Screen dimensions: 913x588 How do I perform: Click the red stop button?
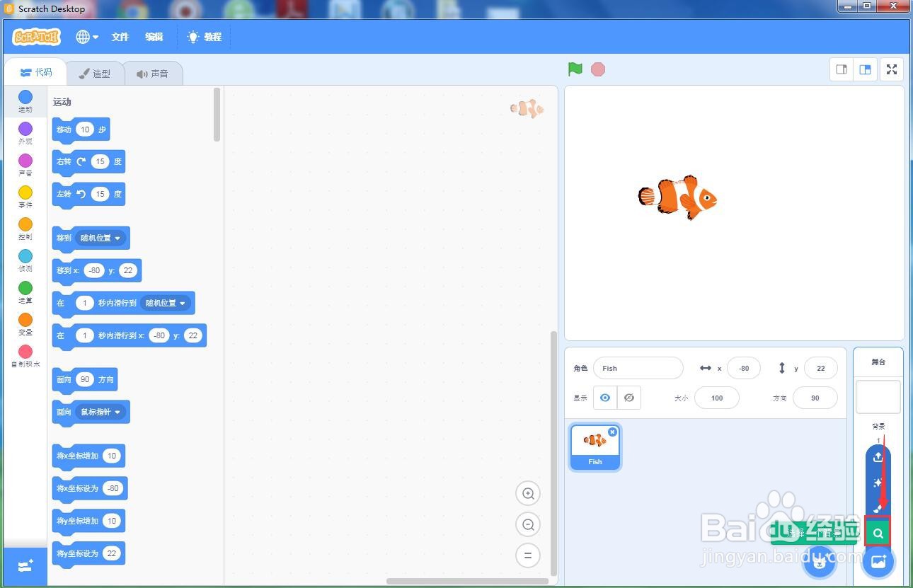tap(598, 69)
